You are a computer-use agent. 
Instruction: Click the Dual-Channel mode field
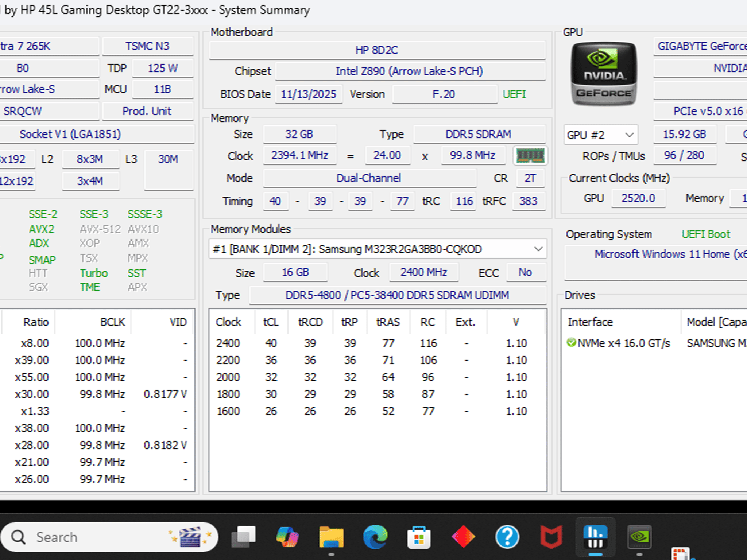coord(369,178)
